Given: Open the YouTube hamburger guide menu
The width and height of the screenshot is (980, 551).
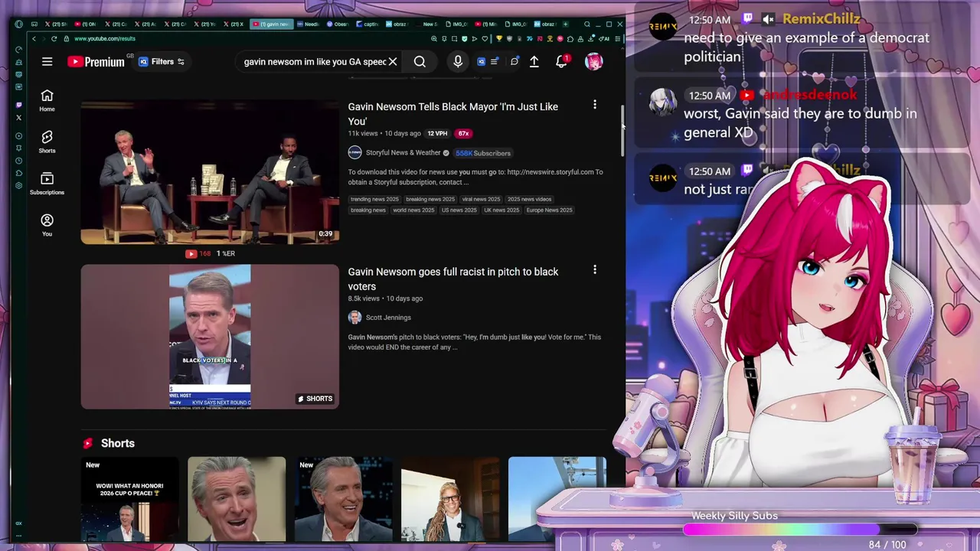Looking at the screenshot, I should point(47,62).
